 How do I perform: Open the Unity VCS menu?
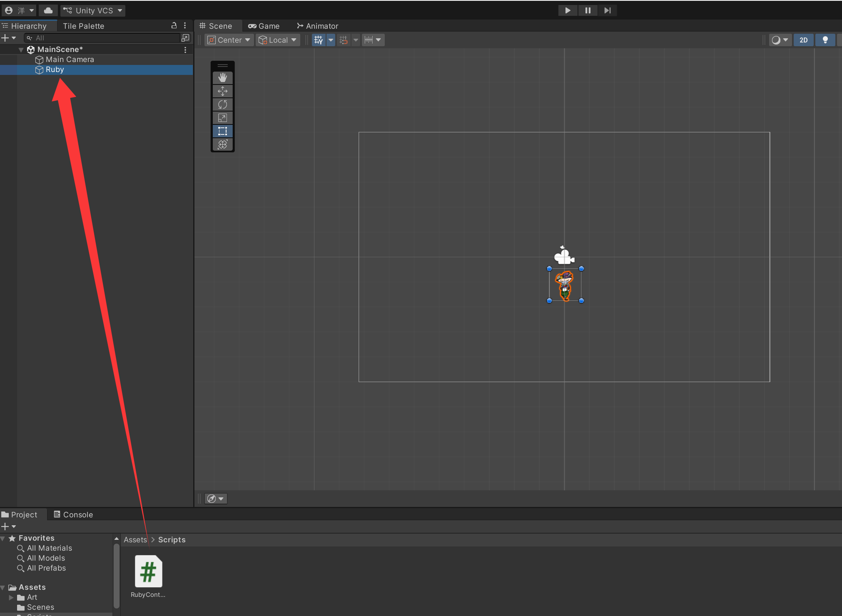(93, 10)
